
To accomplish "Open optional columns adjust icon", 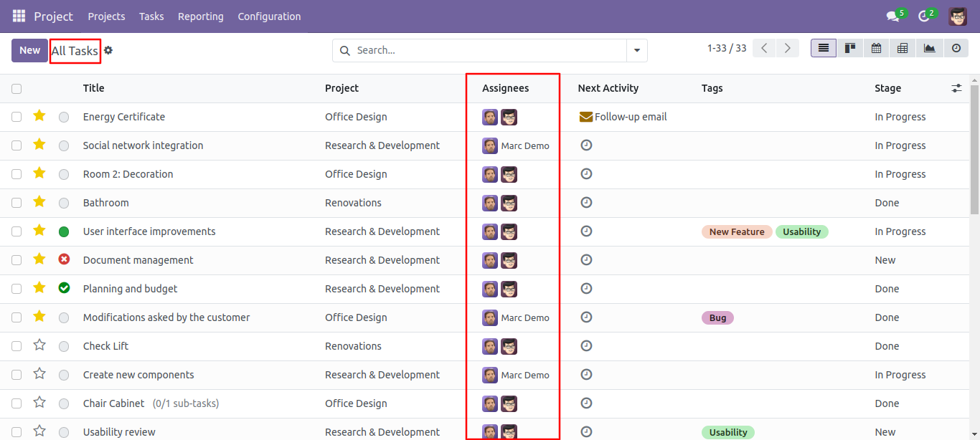I will coord(956,88).
